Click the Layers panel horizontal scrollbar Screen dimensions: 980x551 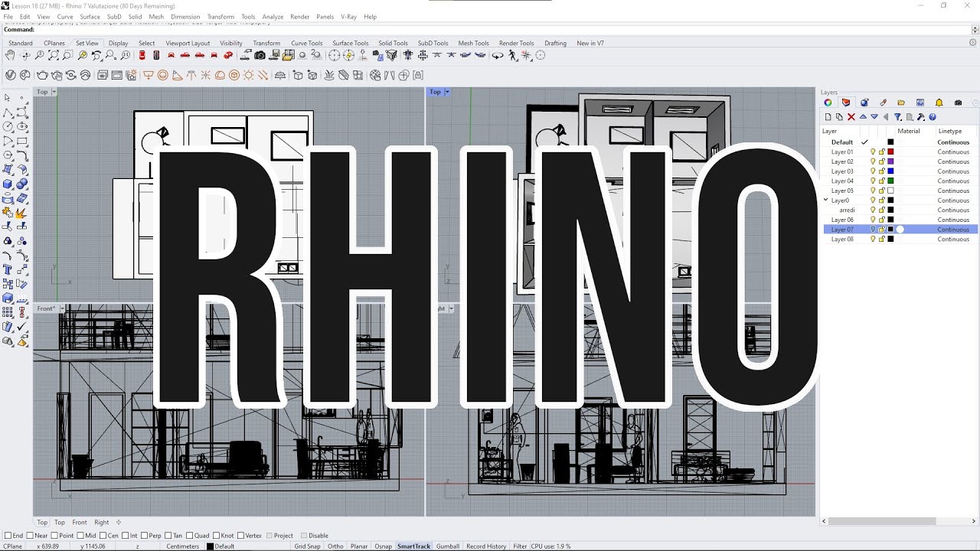click(882, 521)
